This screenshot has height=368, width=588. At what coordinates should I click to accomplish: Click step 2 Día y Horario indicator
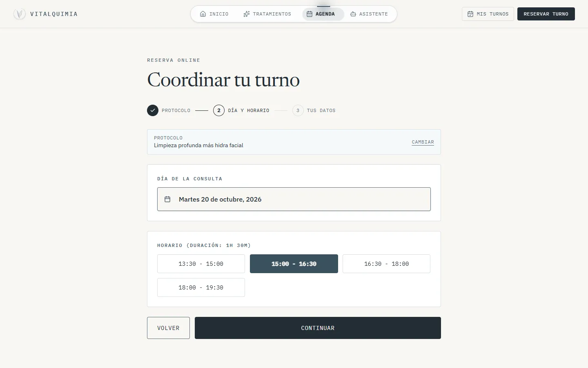[x=241, y=110]
